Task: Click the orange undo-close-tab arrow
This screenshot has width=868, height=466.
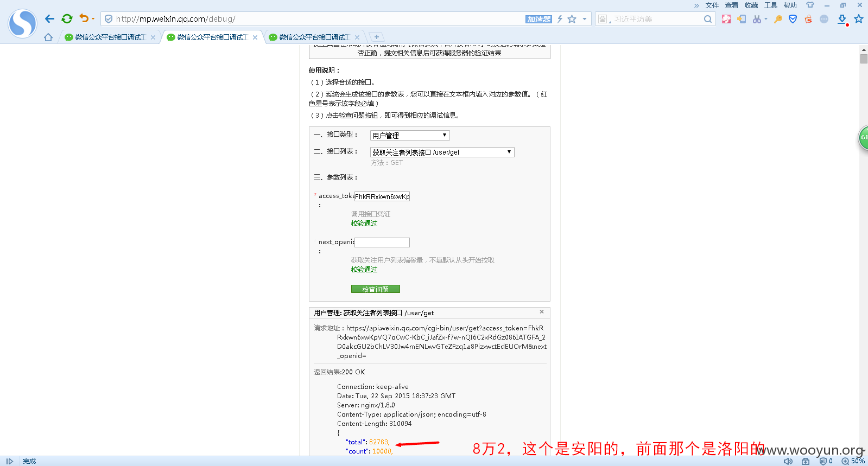Action: coord(84,18)
